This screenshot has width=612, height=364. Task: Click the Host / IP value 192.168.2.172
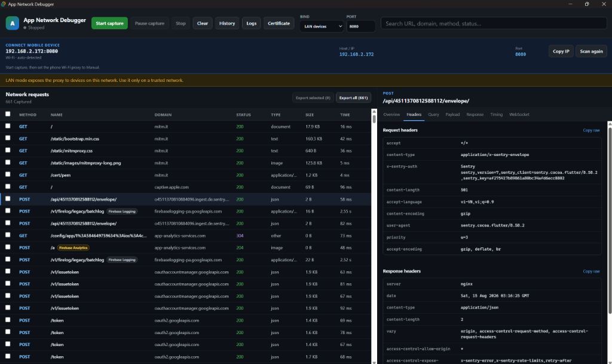pyautogui.click(x=356, y=54)
